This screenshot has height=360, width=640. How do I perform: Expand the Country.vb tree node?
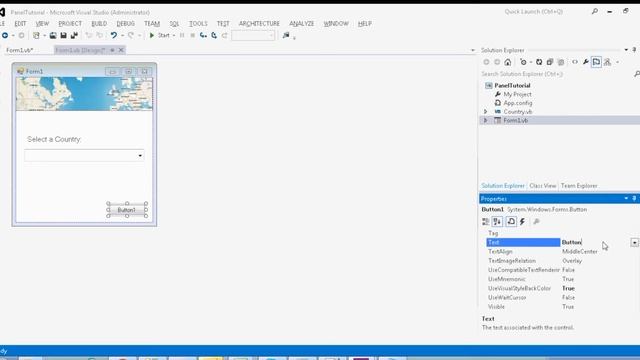(x=485, y=112)
